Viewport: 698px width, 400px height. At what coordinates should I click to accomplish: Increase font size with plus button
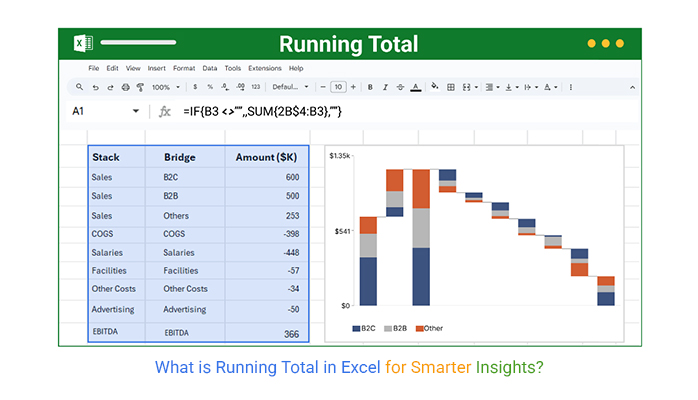click(354, 87)
